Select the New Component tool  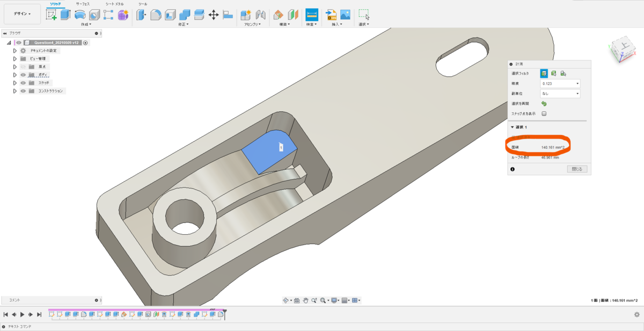pyautogui.click(x=246, y=15)
